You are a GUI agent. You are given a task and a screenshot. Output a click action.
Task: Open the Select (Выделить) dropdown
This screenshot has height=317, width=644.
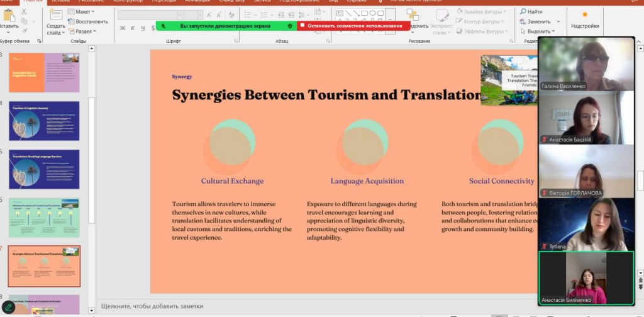pos(536,31)
